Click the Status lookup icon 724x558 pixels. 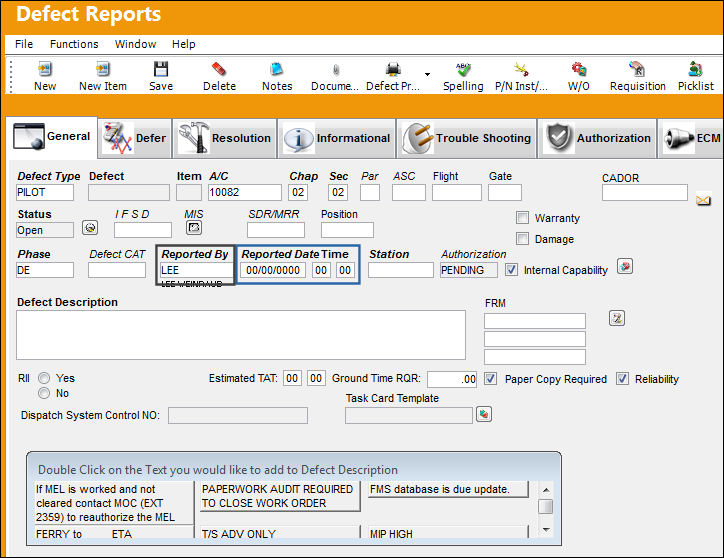90,227
